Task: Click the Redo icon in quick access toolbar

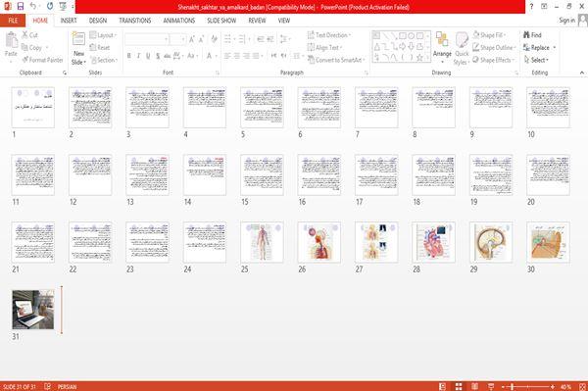Action: point(50,6)
